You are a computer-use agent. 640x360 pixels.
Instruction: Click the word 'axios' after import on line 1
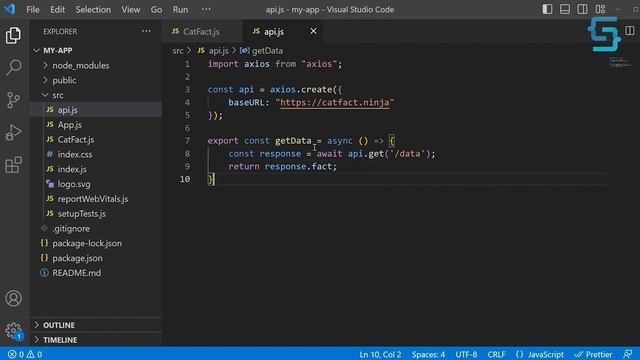(x=257, y=64)
